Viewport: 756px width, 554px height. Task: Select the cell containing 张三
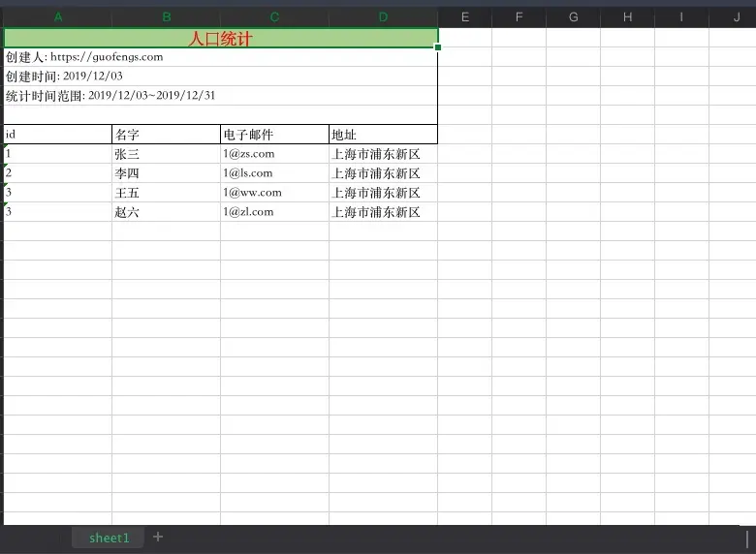click(167, 154)
